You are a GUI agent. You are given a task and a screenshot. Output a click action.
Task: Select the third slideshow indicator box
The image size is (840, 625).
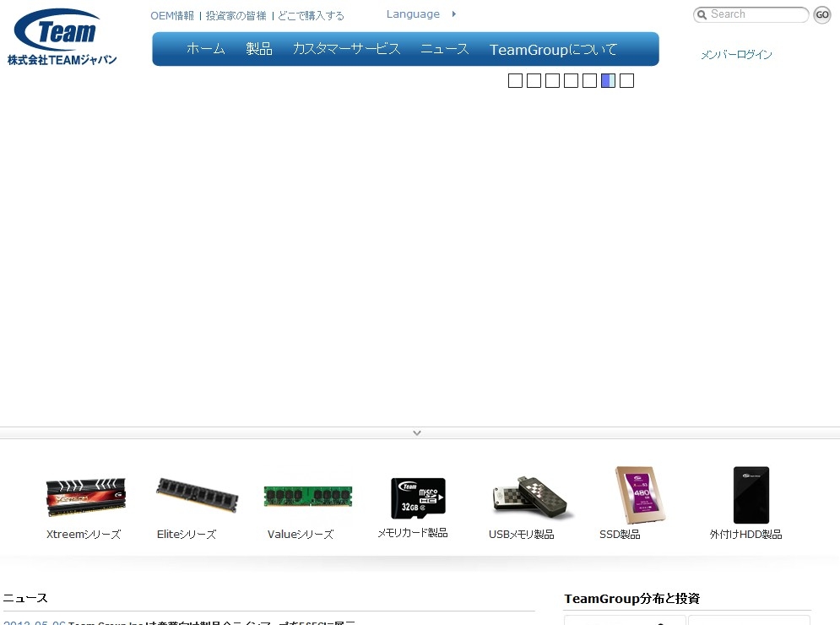coord(552,81)
